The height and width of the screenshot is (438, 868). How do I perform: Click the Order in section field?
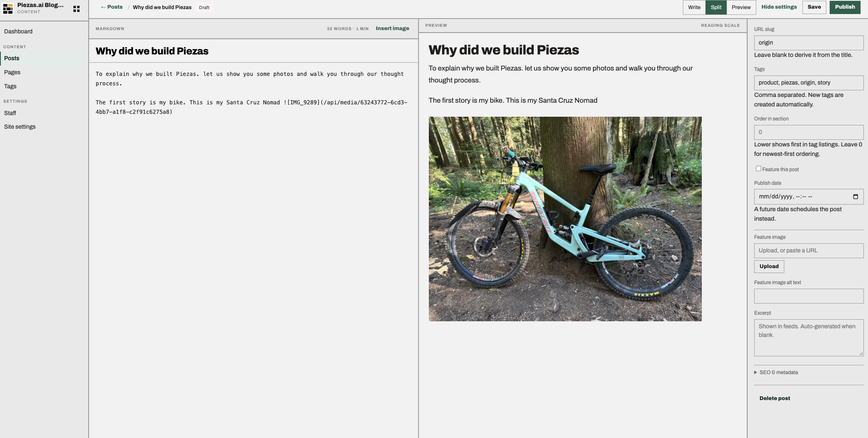tap(809, 132)
